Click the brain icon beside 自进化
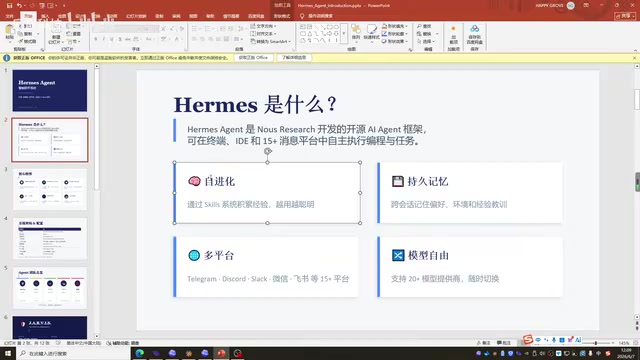 [194, 181]
